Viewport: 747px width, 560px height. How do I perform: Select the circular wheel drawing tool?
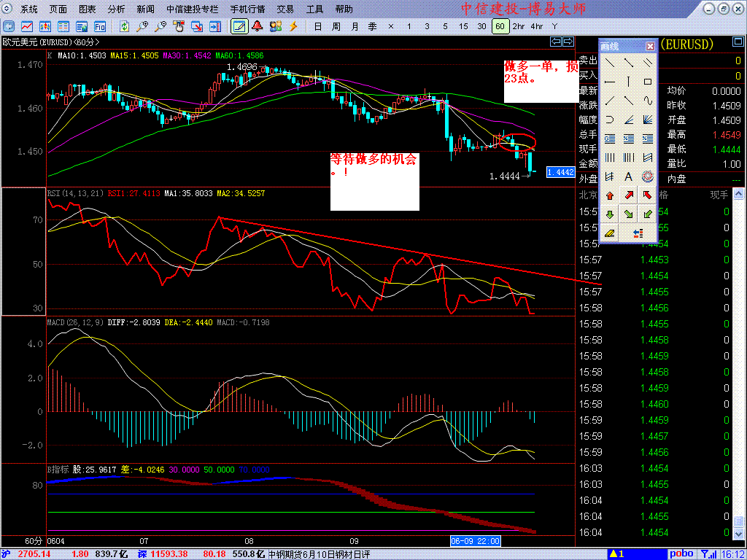[x=648, y=176]
